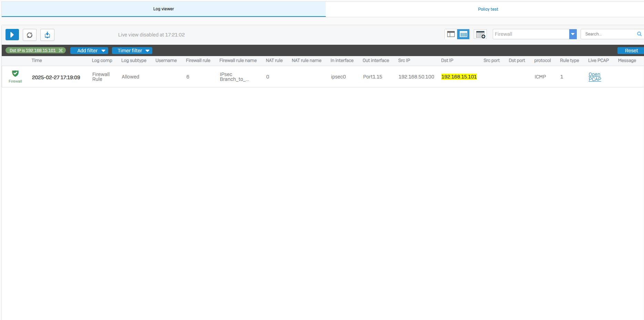The height and width of the screenshot is (320, 644).
Task: Open the Add filter dropdown
Action: [x=89, y=51]
